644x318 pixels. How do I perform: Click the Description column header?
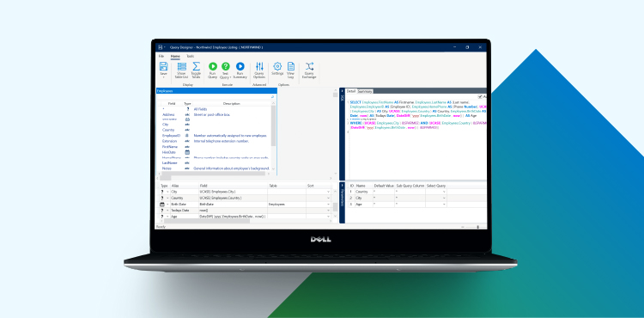pyautogui.click(x=231, y=103)
